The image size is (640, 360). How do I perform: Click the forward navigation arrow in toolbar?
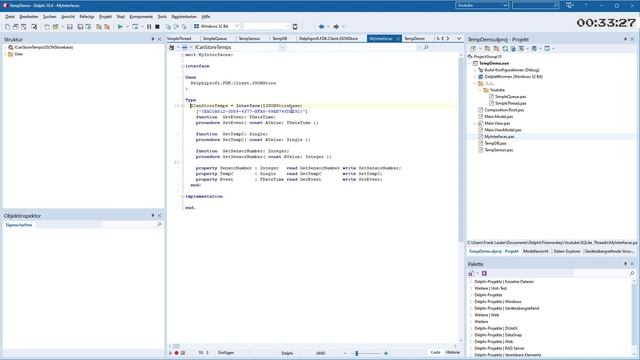coord(336,27)
